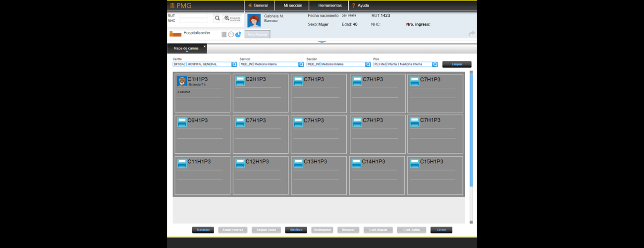This screenshot has width=644, height=248.
Task: Click the grey forward arrow icon
Action: pyautogui.click(x=472, y=33)
